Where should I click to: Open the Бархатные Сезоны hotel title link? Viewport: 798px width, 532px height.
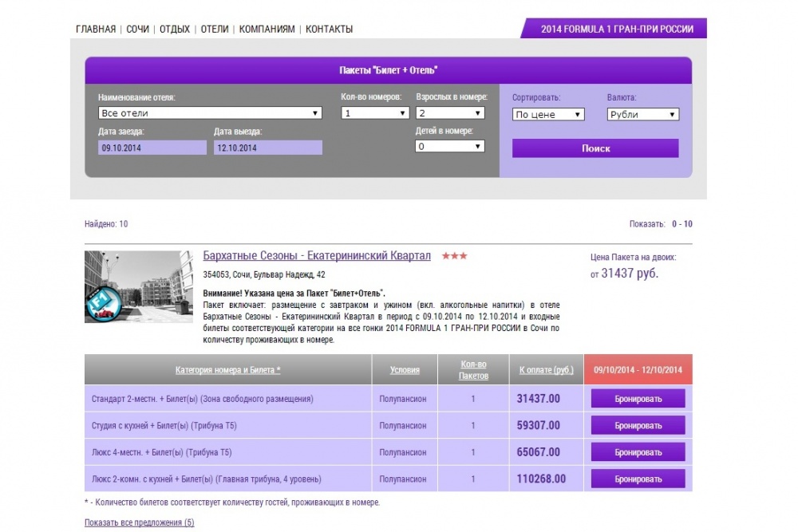click(317, 255)
